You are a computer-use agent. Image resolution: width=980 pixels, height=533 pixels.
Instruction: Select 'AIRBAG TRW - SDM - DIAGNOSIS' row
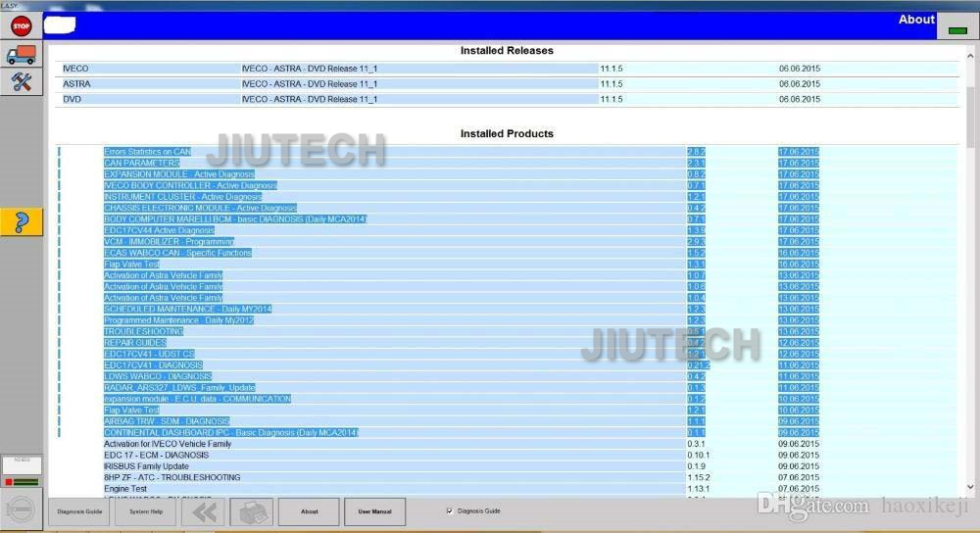pos(507,421)
